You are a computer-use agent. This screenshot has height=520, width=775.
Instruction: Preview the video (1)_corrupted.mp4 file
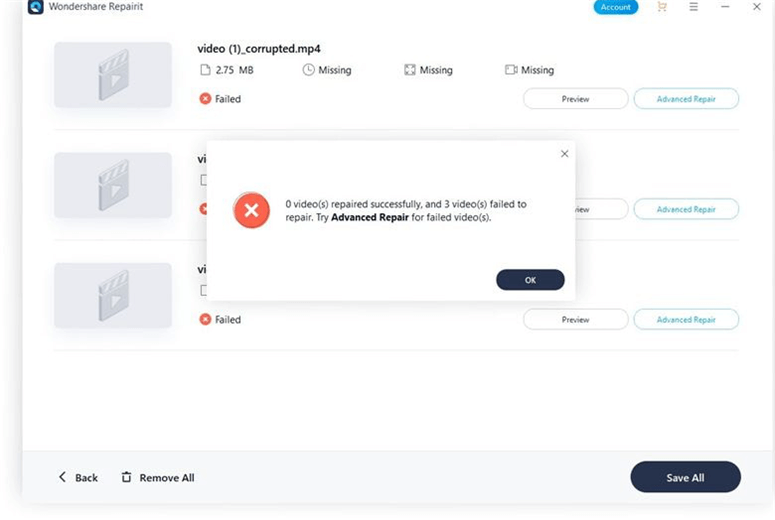click(x=575, y=99)
